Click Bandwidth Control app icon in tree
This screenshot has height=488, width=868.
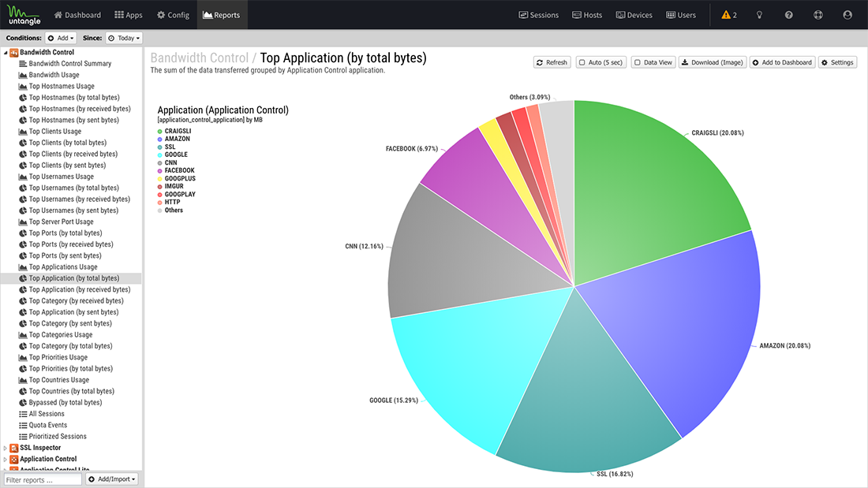point(14,53)
